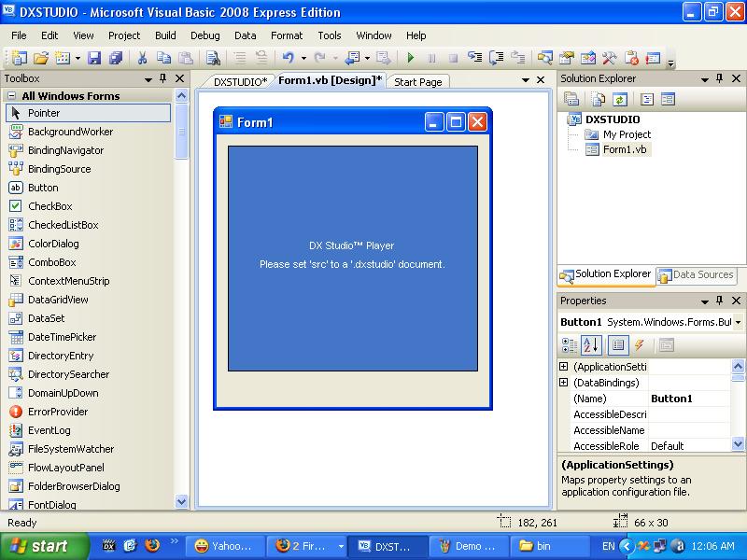Image resolution: width=747 pixels, height=560 pixels.
Task: Open the Firefox group in the taskbar
Action: [x=306, y=546]
